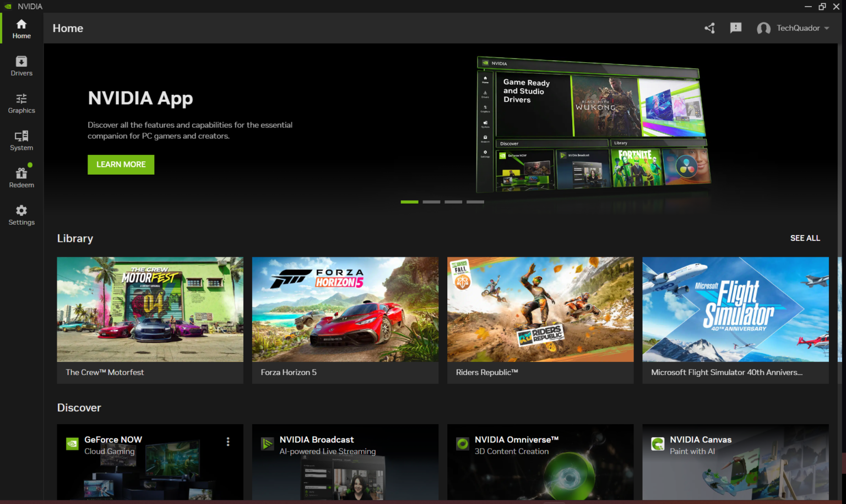The height and width of the screenshot is (504, 846).
Task: Open the Drivers section
Action: click(x=21, y=66)
